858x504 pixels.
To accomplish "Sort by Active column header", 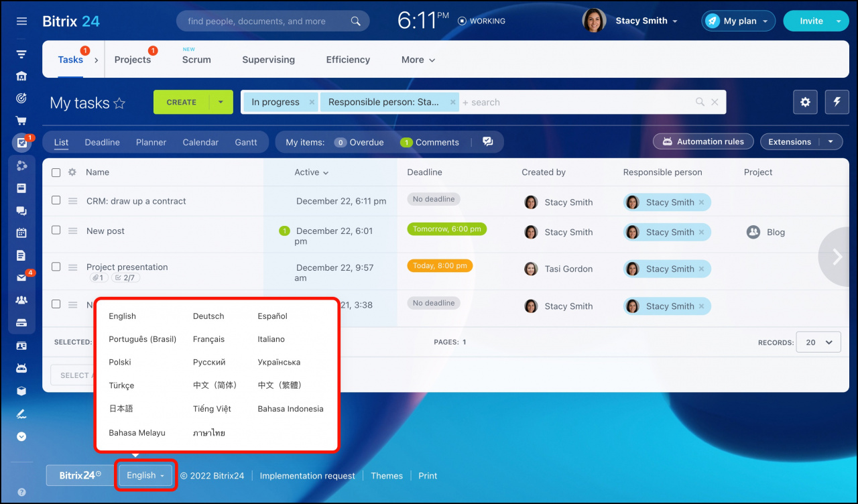I will [x=312, y=172].
